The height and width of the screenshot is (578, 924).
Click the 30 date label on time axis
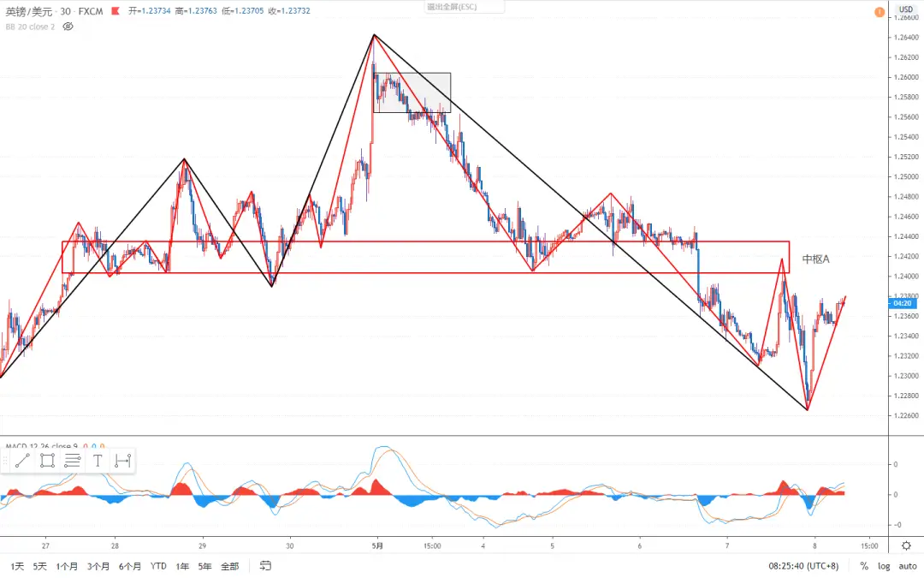pyautogui.click(x=289, y=545)
